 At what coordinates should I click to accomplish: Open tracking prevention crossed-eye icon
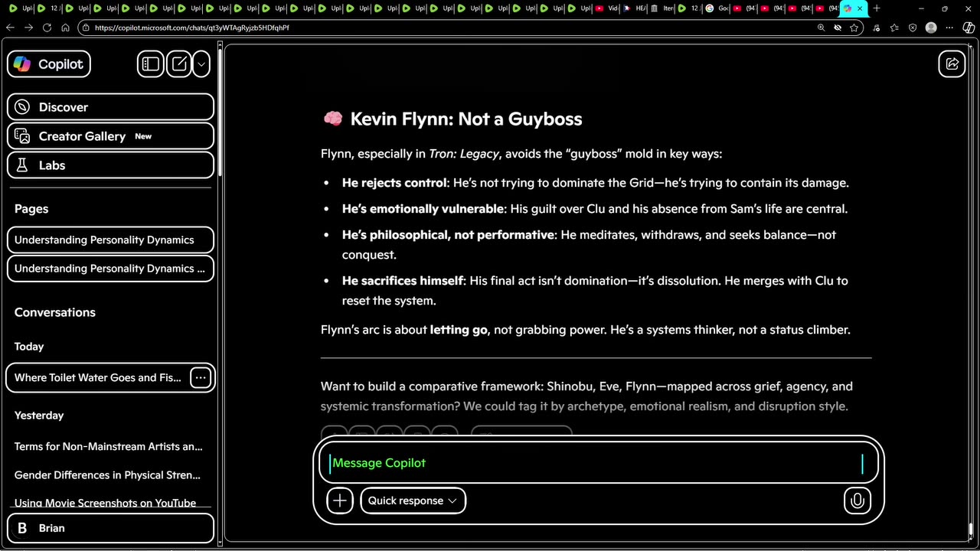(x=838, y=28)
